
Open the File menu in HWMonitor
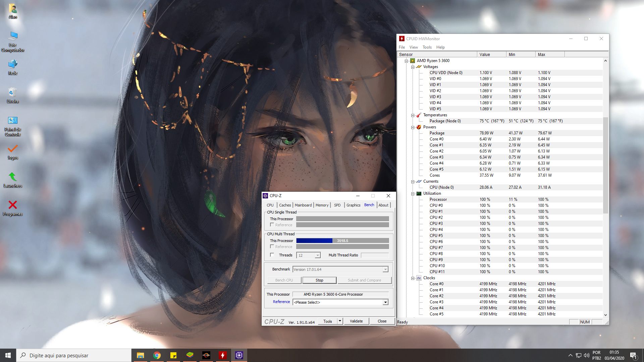pyautogui.click(x=401, y=47)
